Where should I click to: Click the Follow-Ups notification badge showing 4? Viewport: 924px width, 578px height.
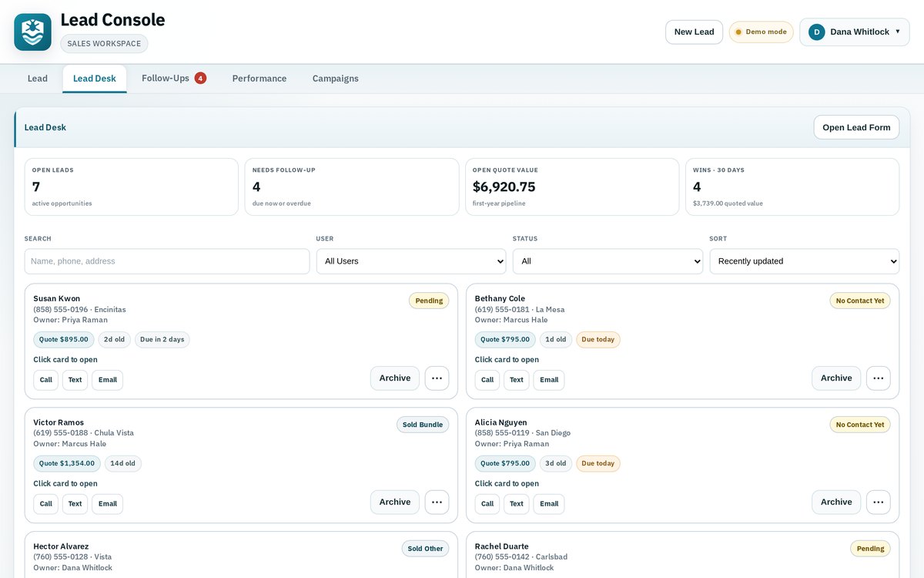point(200,78)
